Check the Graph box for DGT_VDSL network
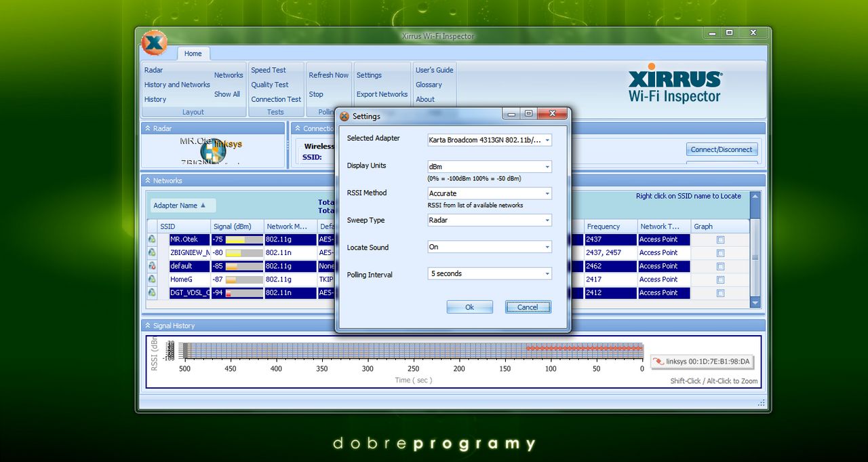The height and width of the screenshot is (462, 868). tap(720, 293)
